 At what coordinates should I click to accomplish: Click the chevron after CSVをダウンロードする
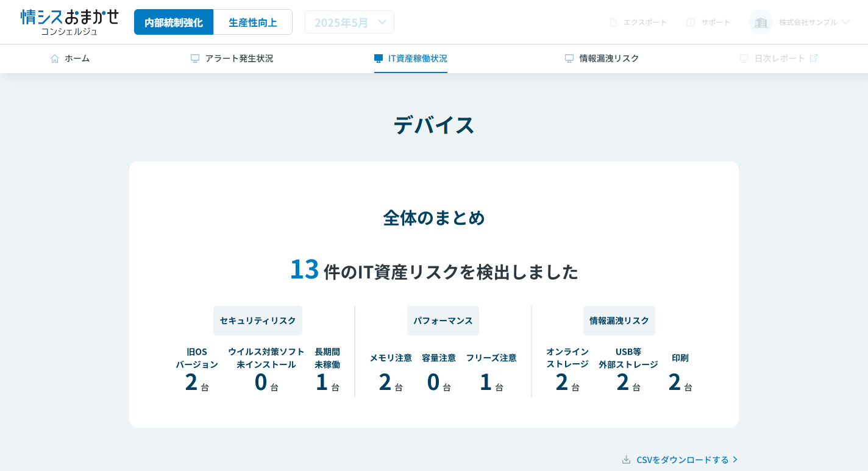click(x=736, y=459)
